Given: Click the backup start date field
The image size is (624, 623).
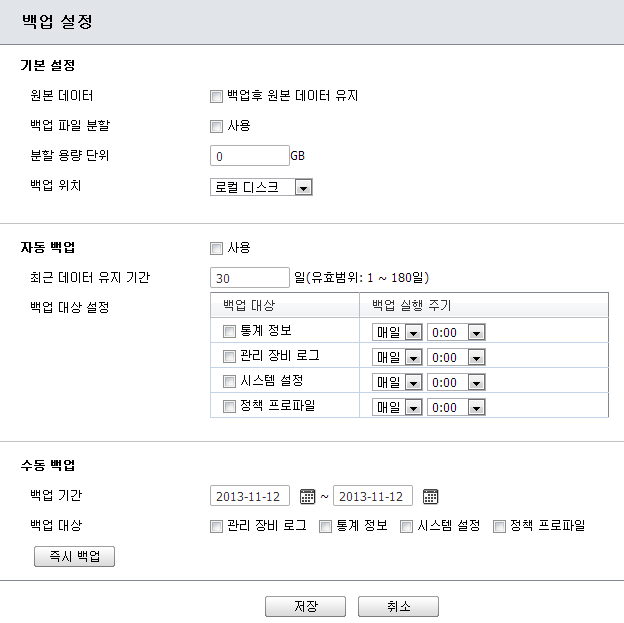Looking at the screenshot, I should click(x=250, y=496).
